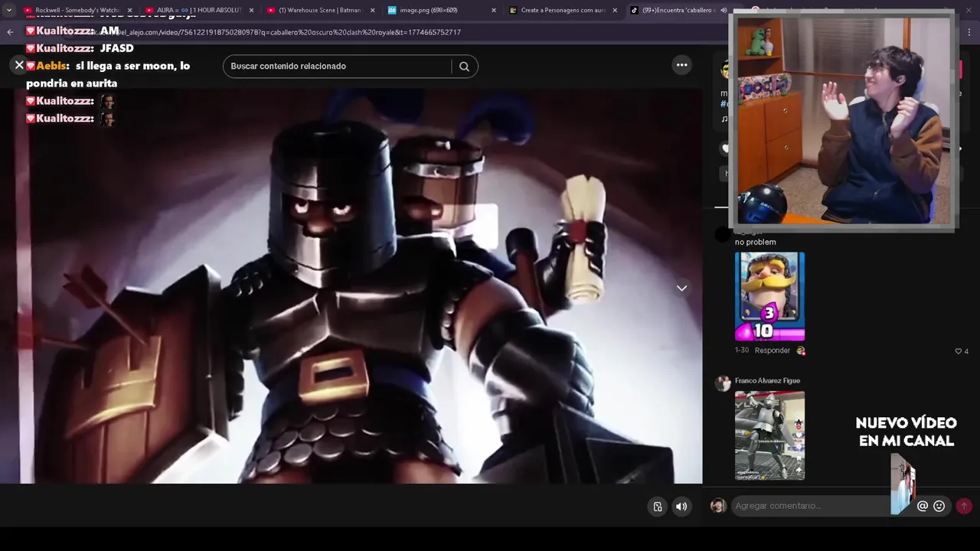Switch to the 'Warehouse Scene | Batman' tab
This screenshot has width=980, height=551.
pyautogui.click(x=320, y=10)
